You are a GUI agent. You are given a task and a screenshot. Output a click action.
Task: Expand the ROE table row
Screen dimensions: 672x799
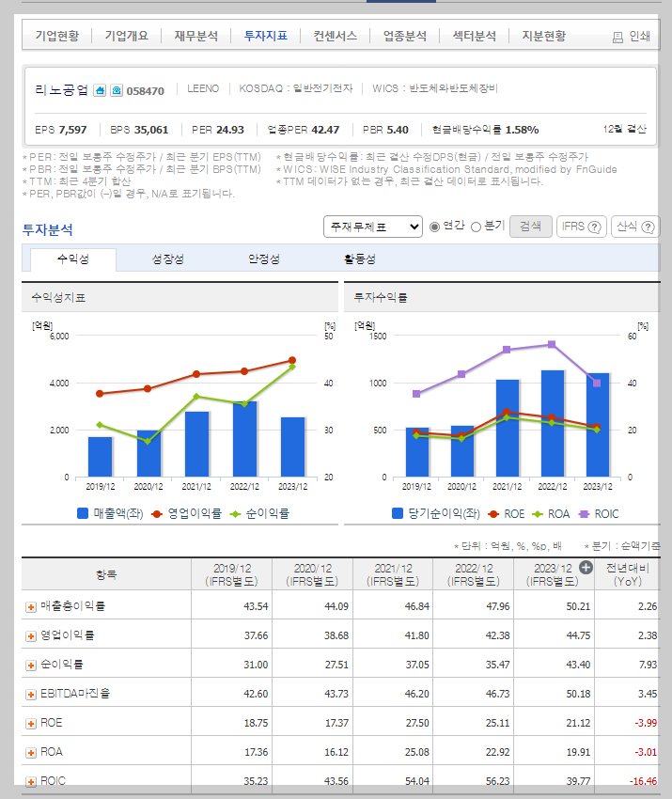point(31,724)
